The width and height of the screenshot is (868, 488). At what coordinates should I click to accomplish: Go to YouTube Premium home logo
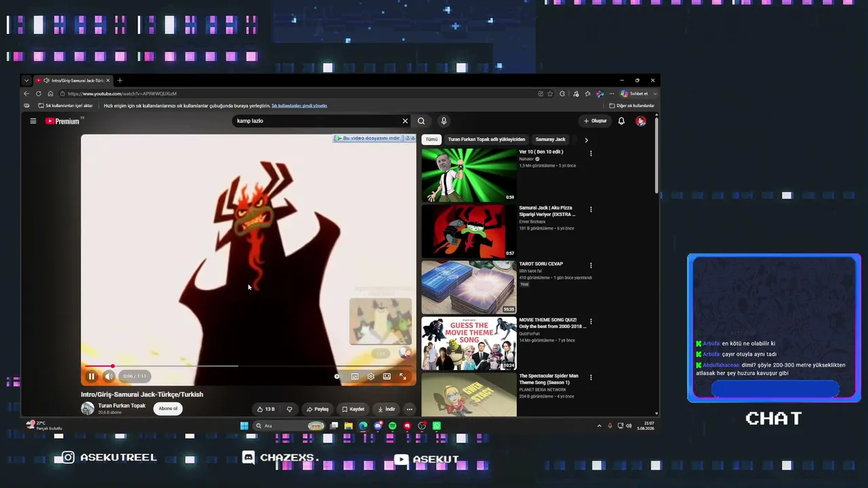click(x=63, y=121)
